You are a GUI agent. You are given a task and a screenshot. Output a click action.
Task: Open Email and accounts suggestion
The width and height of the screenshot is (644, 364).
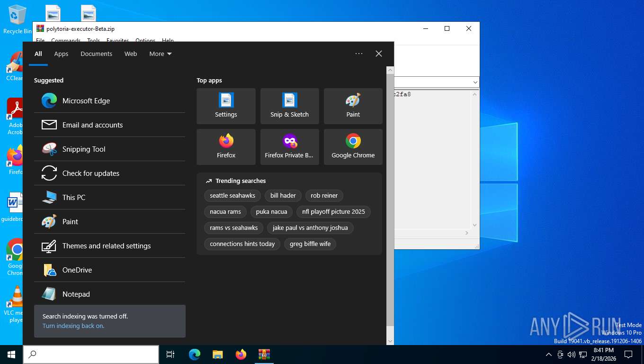point(109,125)
